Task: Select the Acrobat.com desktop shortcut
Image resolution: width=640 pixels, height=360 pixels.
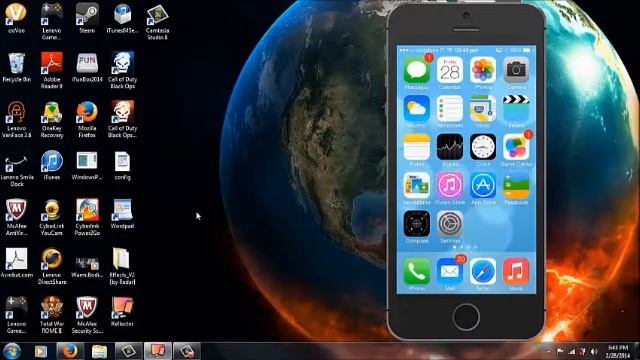Action: tap(16, 263)
